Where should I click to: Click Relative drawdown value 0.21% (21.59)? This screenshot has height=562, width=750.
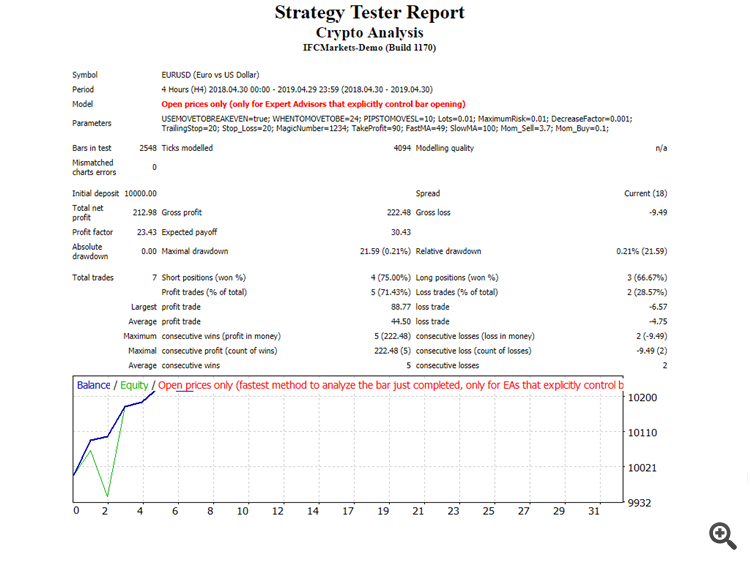pyautogui.click(x=641, y=252)
